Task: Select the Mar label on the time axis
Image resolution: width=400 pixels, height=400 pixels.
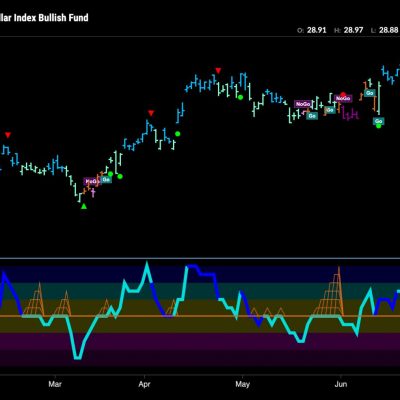Action: tap(55, 384)
